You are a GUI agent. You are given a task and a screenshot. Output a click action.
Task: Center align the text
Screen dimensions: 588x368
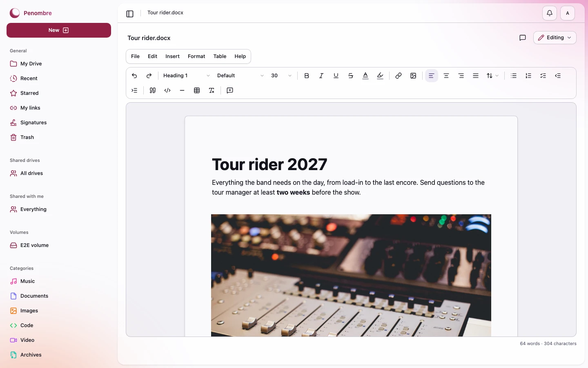coord(446,76)
